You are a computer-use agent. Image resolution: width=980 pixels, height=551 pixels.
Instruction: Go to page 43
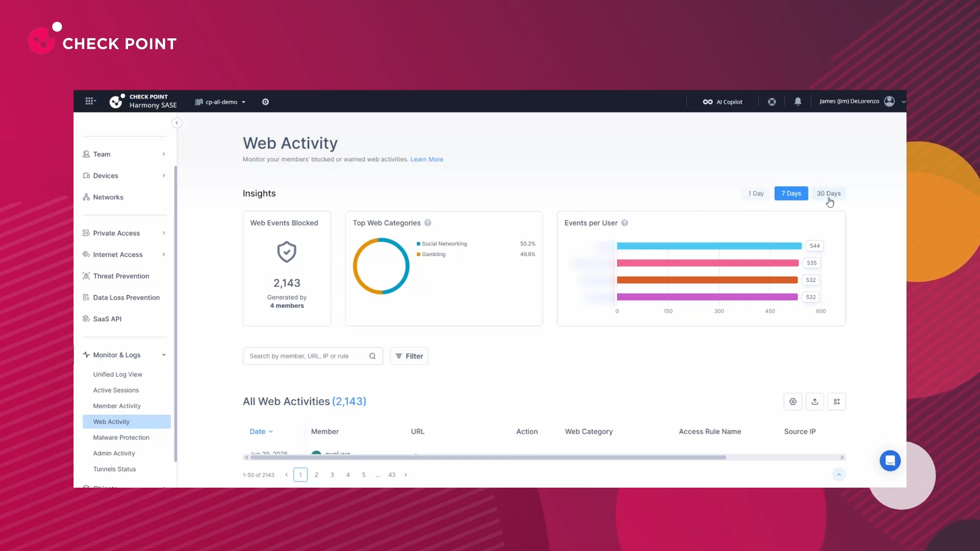pyautogui.click(x=391, y=474)
